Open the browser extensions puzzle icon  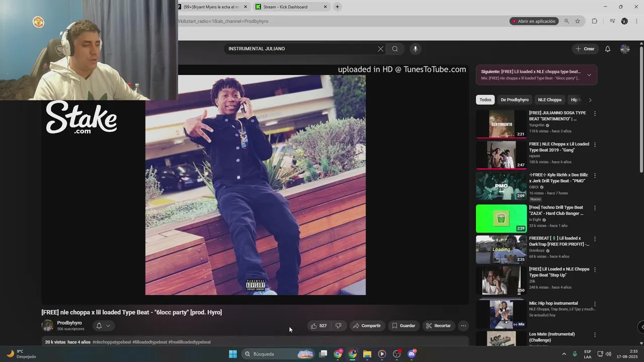[x=594, y=21]
